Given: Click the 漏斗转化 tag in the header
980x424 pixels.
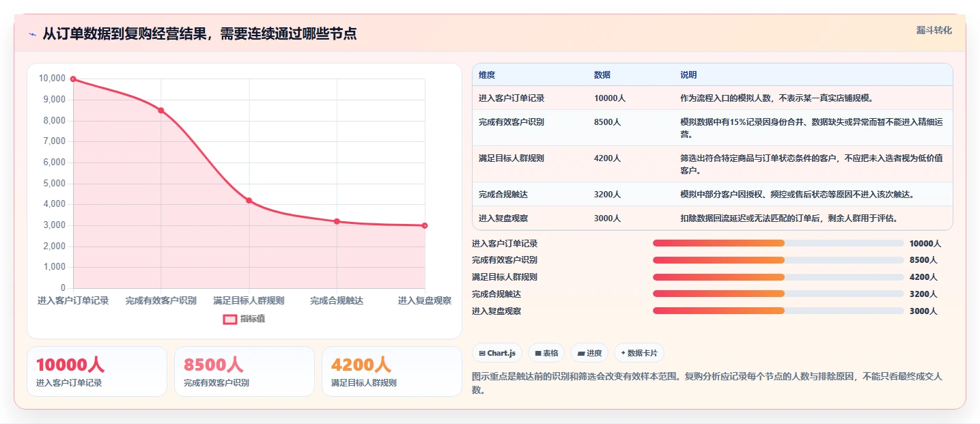Looking at the screenshot, I should click(934, 30).
